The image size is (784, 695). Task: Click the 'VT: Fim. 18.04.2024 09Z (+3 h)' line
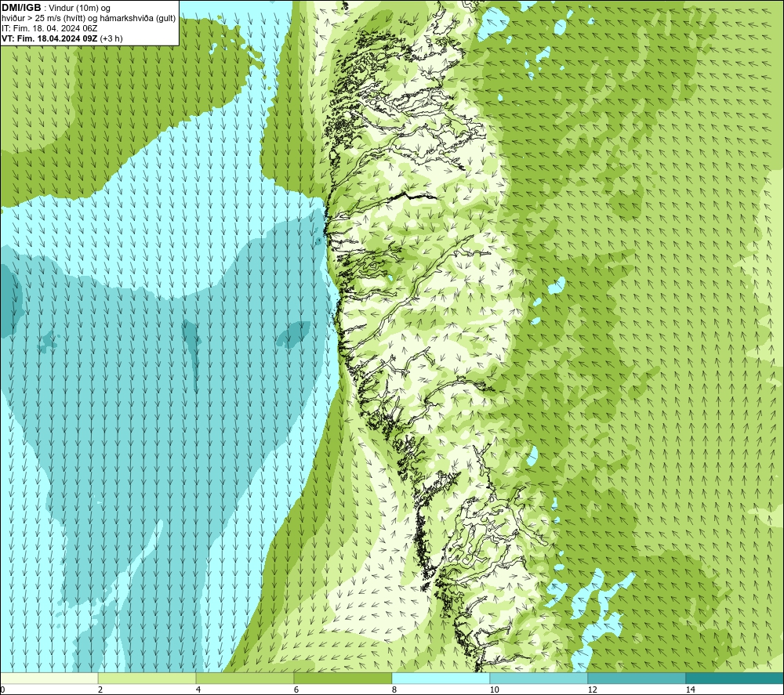(x=62, y=38)
